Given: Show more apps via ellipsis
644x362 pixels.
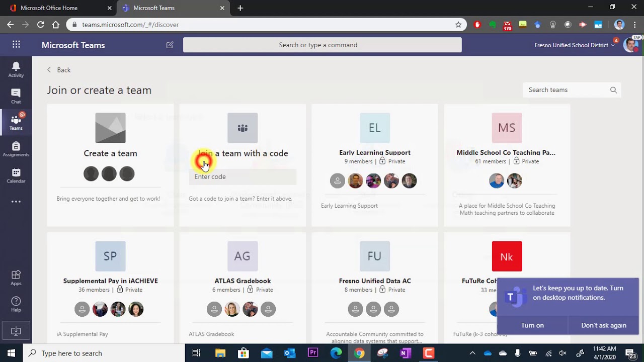Looking at the screenshot, I should tap(16, 202).
